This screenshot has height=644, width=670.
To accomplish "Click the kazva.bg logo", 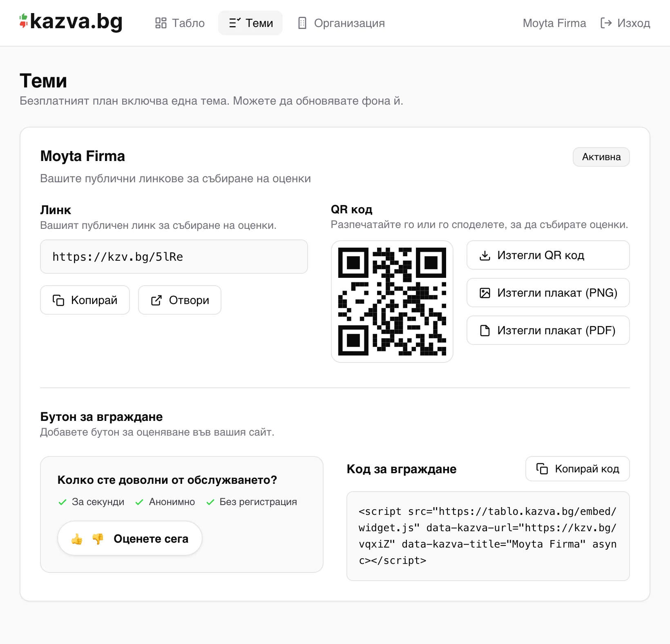I will point(71,22).
